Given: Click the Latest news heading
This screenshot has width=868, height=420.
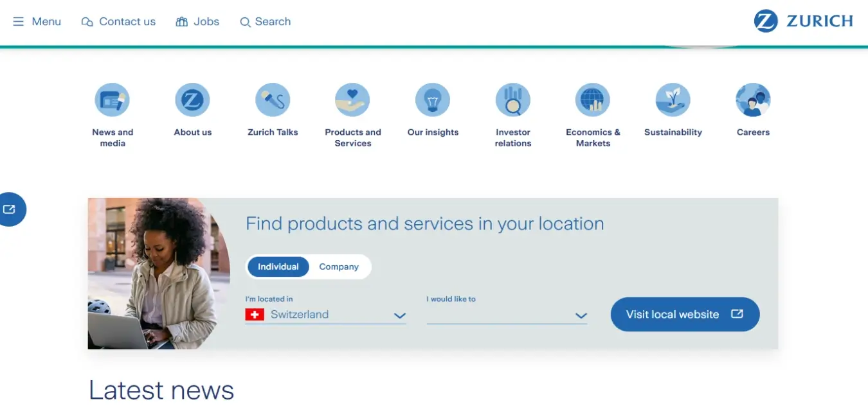Looking at the screenshot, I should click(x=161, y=390).
